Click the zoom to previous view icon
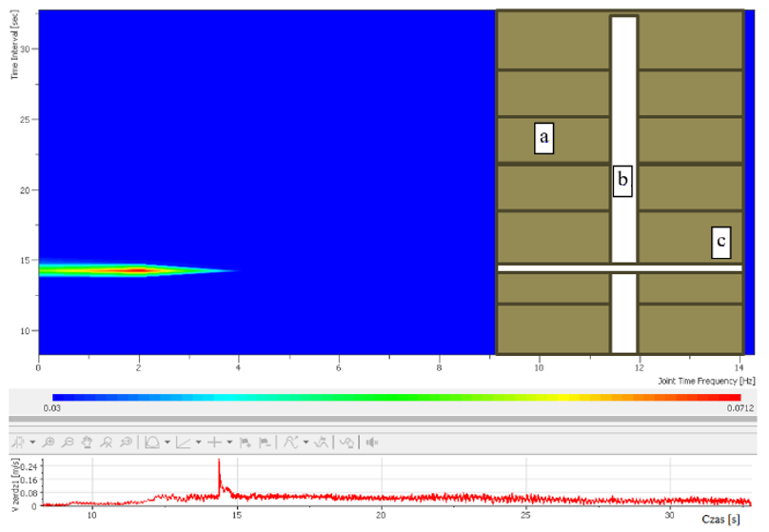The height and width of the screenshot is (532, 769). 126,443
